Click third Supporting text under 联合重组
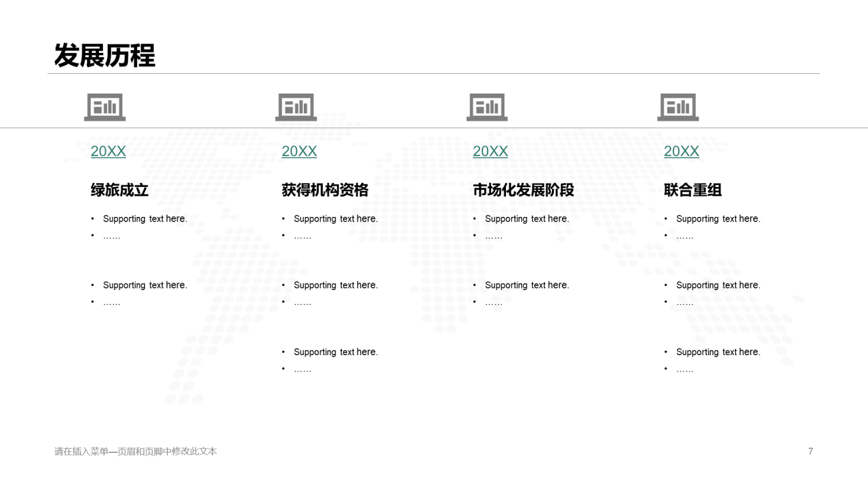 718,352
